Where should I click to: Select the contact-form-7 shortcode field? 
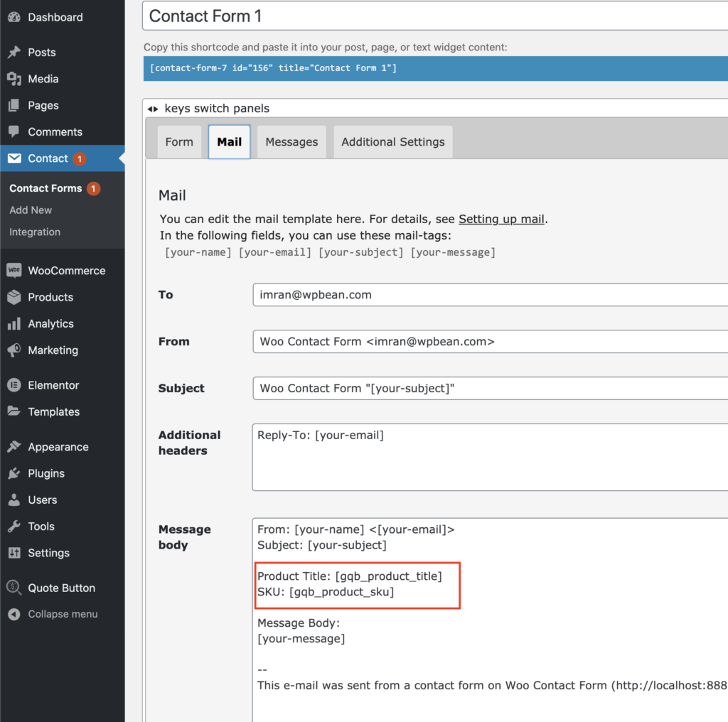[436, 68]
